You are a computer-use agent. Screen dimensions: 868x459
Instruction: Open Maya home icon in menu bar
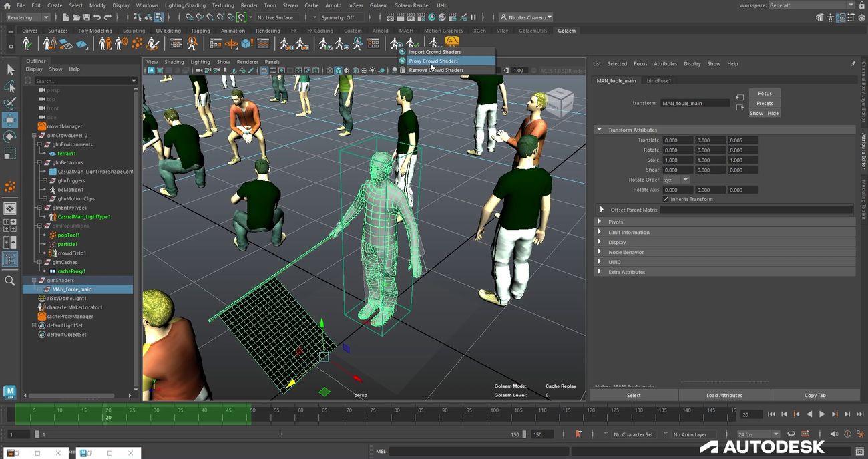click(x=6, y=5)
